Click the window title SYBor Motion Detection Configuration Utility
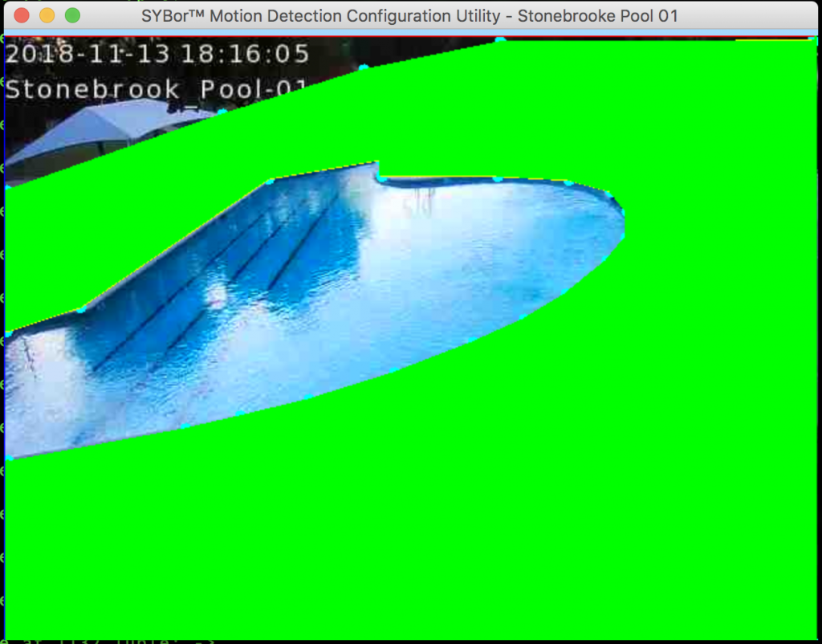822x644 pixels. 409,15
